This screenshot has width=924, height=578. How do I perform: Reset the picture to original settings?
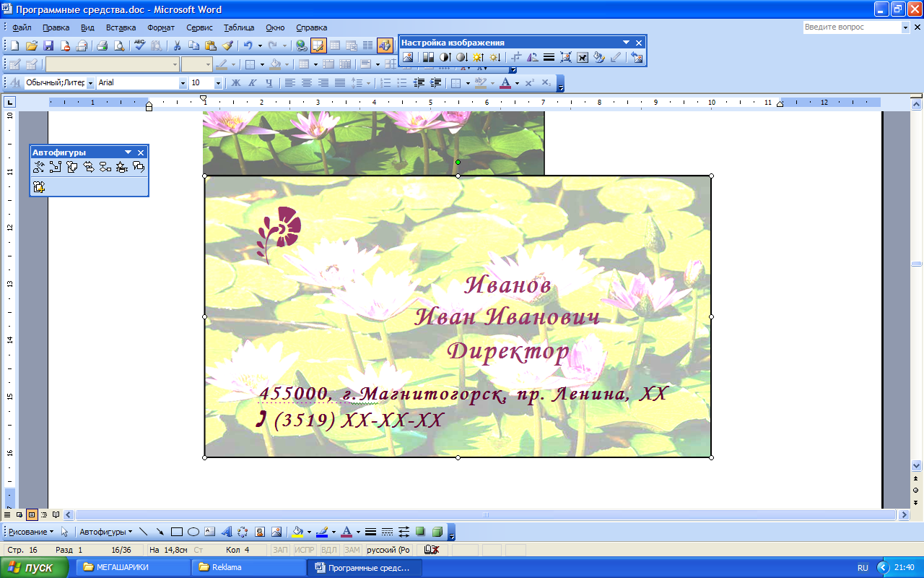pyautogui.click(x=637, y=57)
